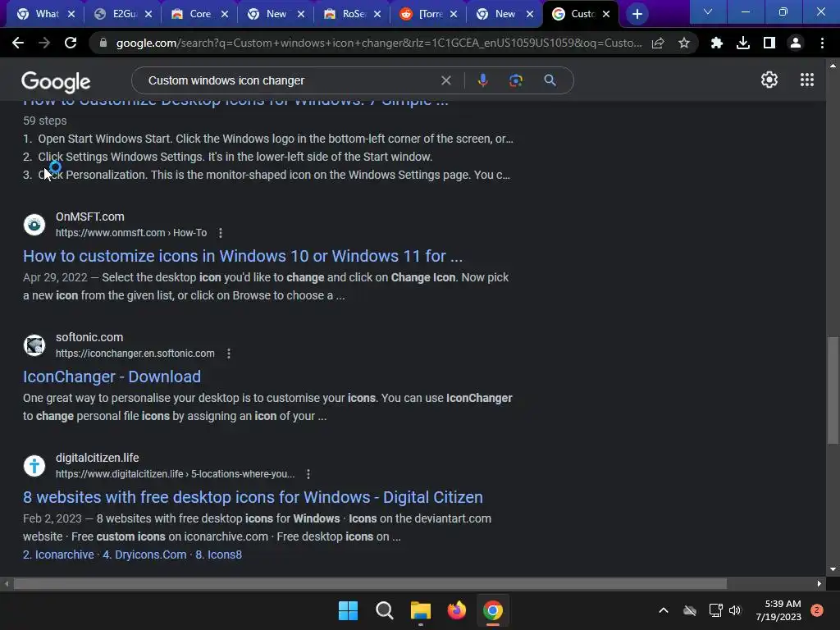Clear the Google search box text
The height and width of the screenshot is (630, 840).
[445, 80]
